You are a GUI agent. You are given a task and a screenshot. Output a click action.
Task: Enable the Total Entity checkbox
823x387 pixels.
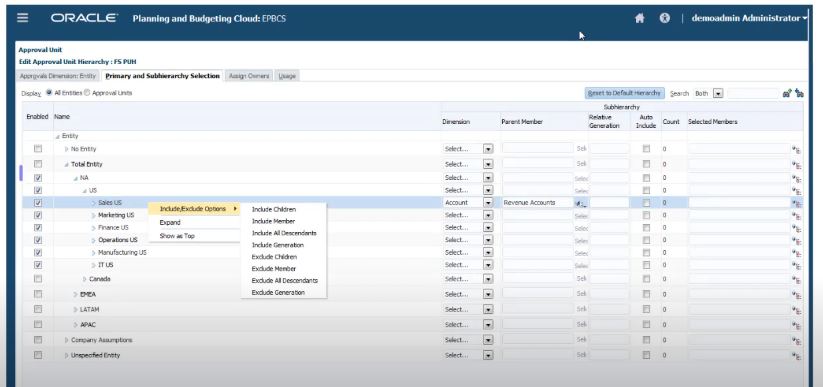pos(38,164)
